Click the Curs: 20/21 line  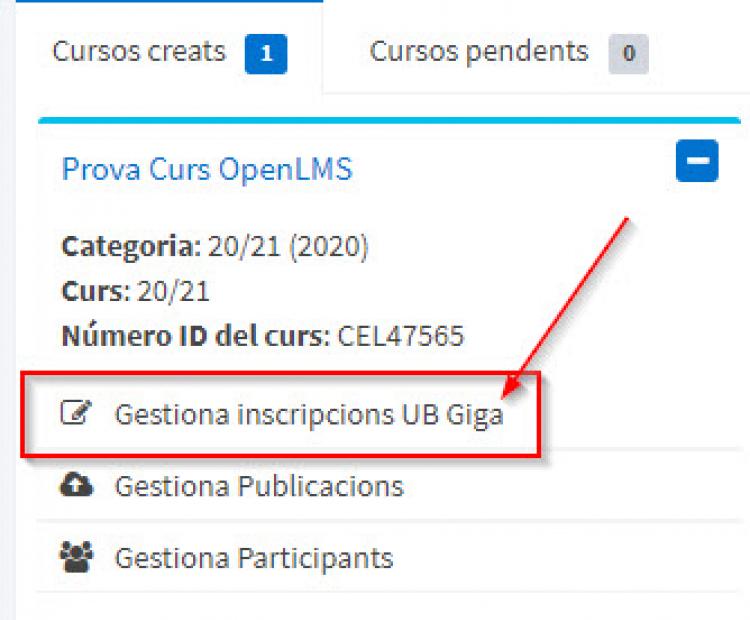(x=136, y=291)
